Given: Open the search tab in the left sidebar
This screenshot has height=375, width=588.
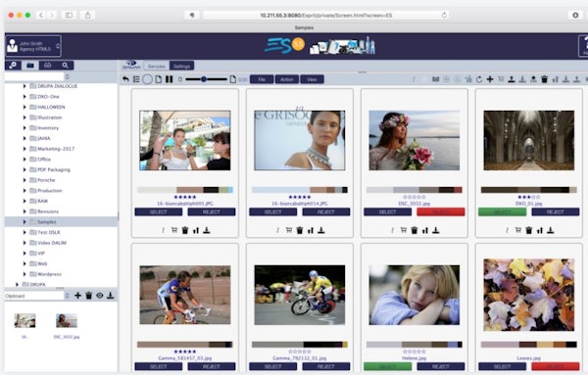Looking at the screenshot, I should tap(65, 66).
